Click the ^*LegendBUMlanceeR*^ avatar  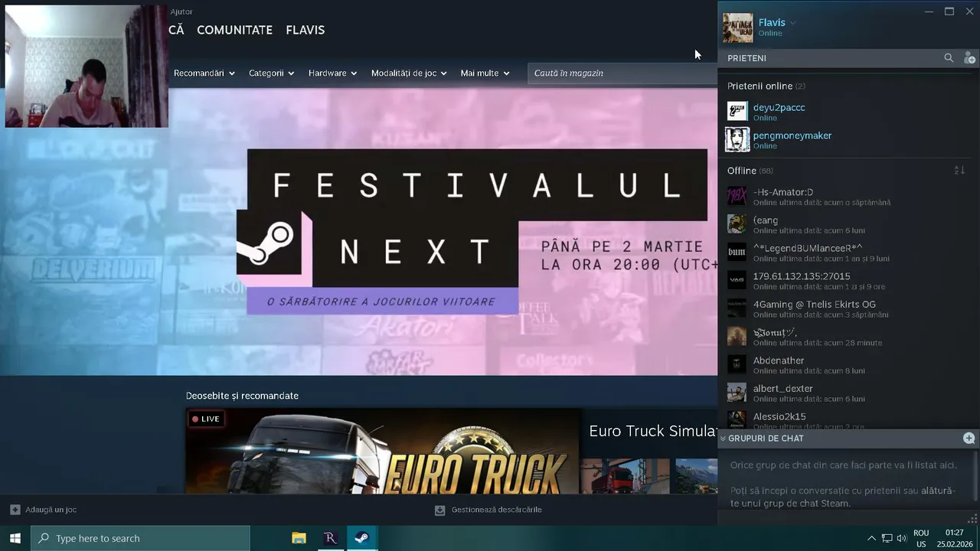pyautogui.click(x=737, y=253)
